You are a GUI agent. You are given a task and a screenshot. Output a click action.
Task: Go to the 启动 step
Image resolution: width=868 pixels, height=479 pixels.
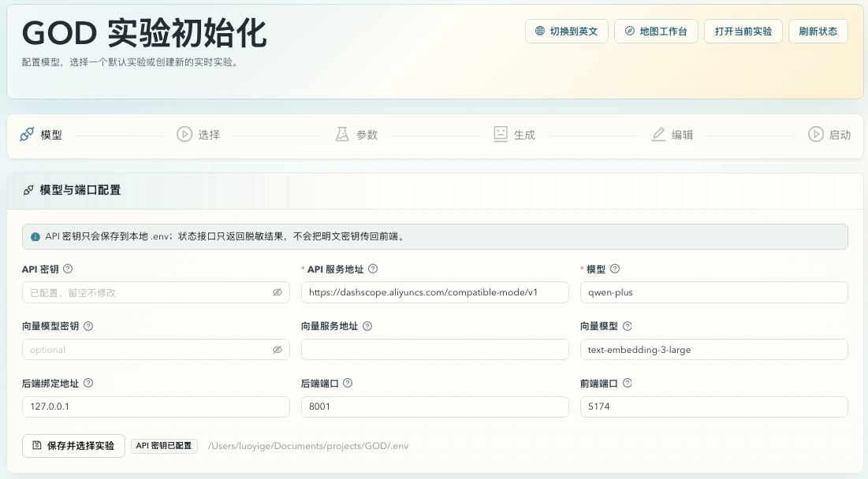click(829, 135)
